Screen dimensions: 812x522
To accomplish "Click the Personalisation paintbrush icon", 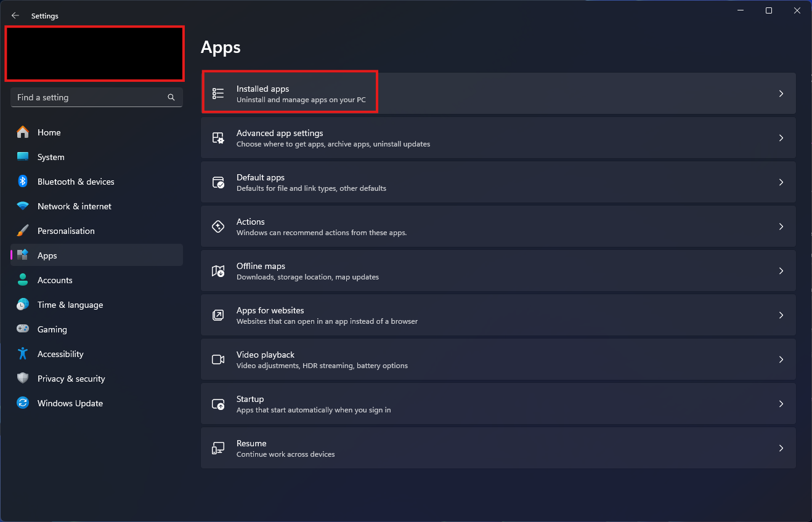I will 23,231.
